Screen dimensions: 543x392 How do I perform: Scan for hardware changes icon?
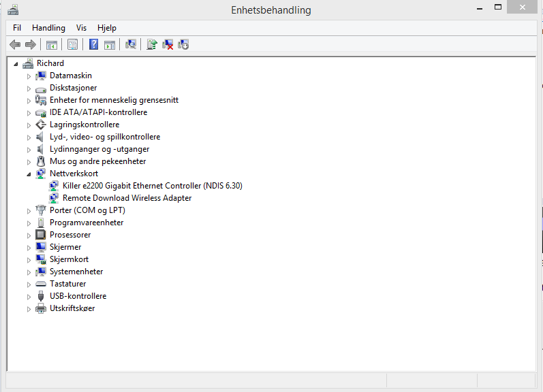click(x=131, y=44)
